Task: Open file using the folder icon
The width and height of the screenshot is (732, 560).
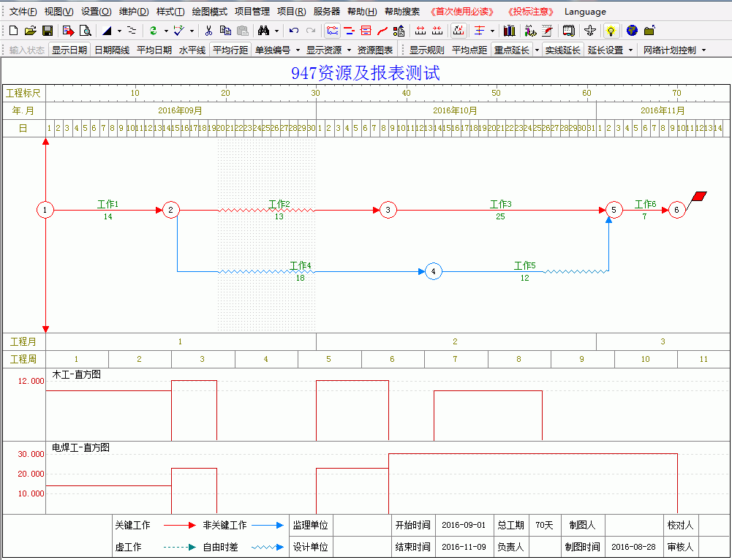Action: click(x=30, y=31)
